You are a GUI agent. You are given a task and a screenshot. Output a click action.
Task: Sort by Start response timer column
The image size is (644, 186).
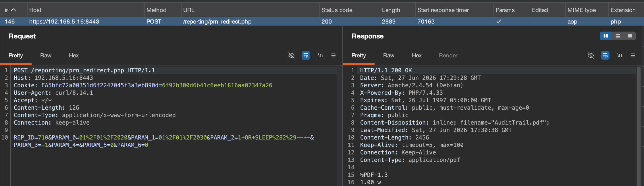(x=454, y=10)
